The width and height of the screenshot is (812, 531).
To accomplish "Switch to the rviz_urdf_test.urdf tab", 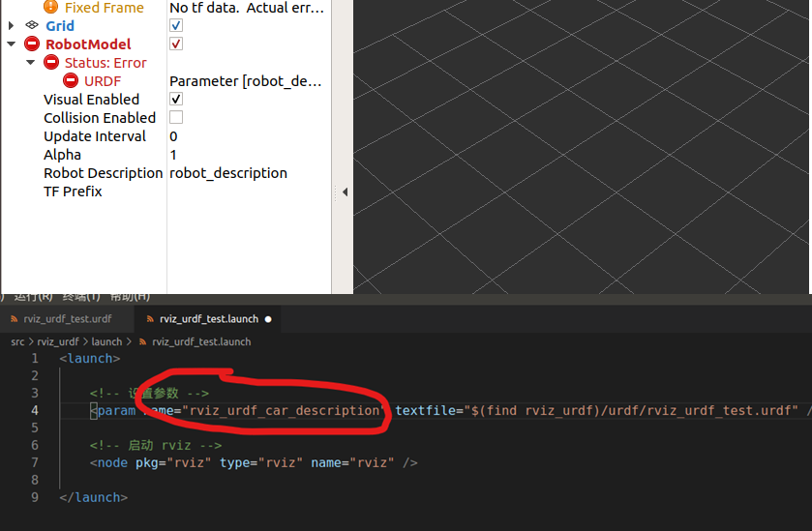I will click(68, 319).
